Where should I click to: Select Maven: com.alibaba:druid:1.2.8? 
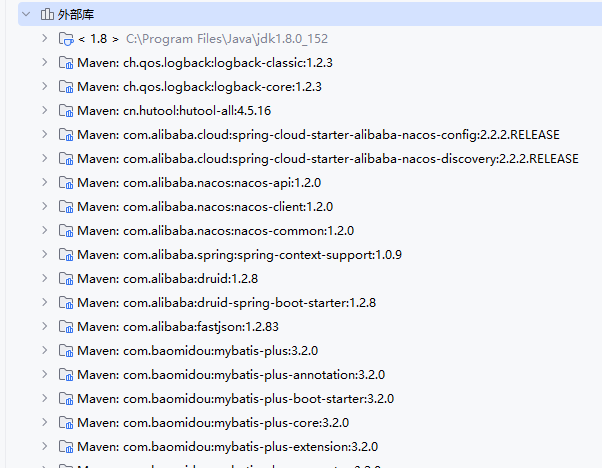(167, 279)
